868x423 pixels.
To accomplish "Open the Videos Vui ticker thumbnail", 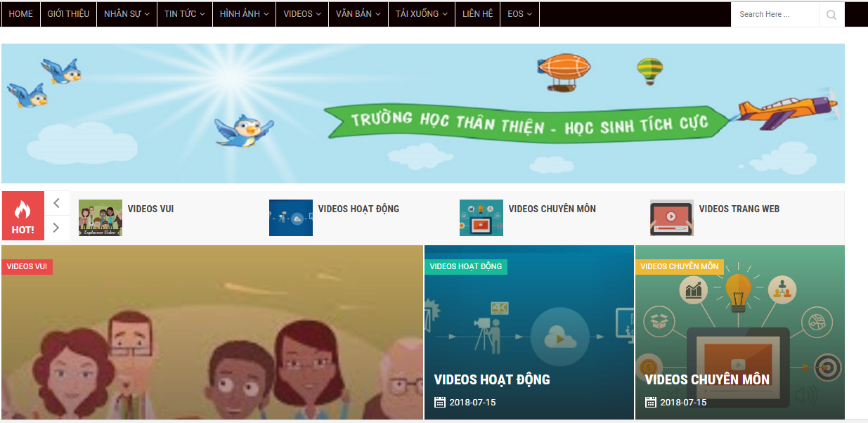I will (x=101, y=218).
